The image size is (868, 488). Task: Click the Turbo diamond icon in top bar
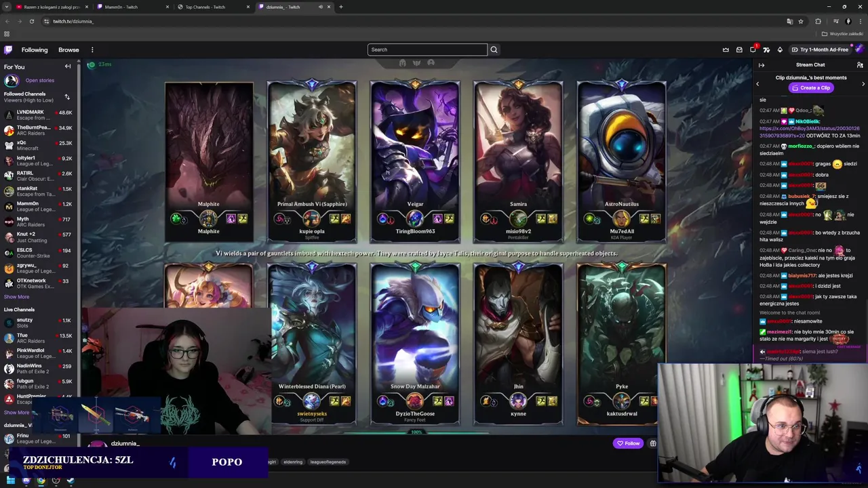tap(780, 49)
